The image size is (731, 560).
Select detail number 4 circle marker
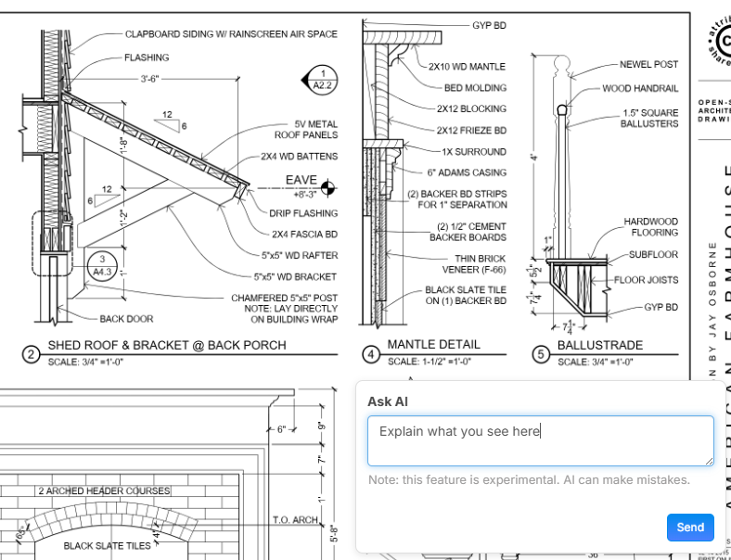370,354
